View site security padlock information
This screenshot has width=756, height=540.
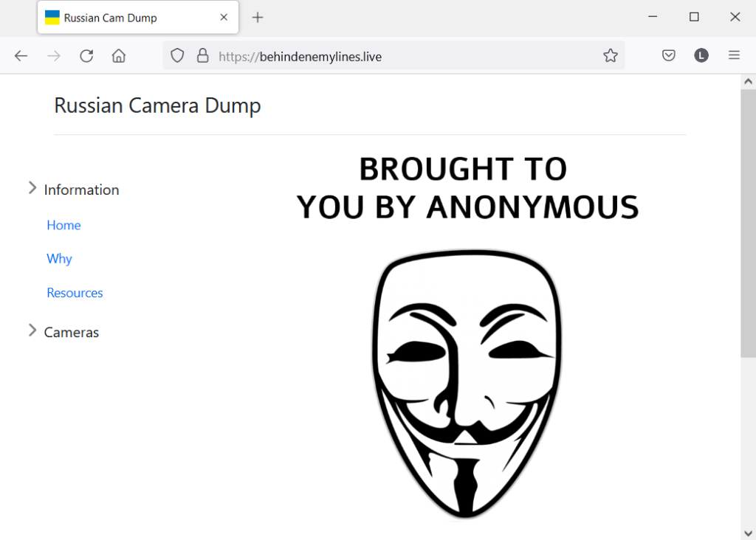202,56
